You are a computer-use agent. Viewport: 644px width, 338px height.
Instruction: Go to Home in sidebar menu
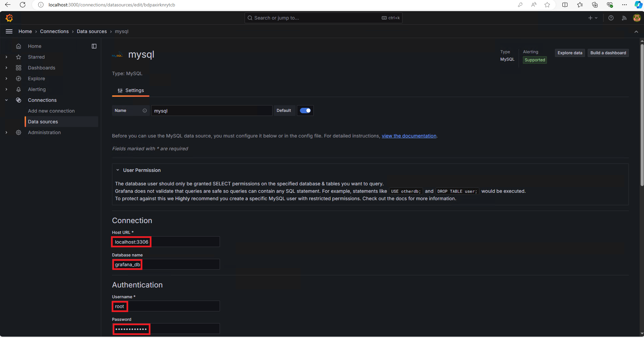34,46
